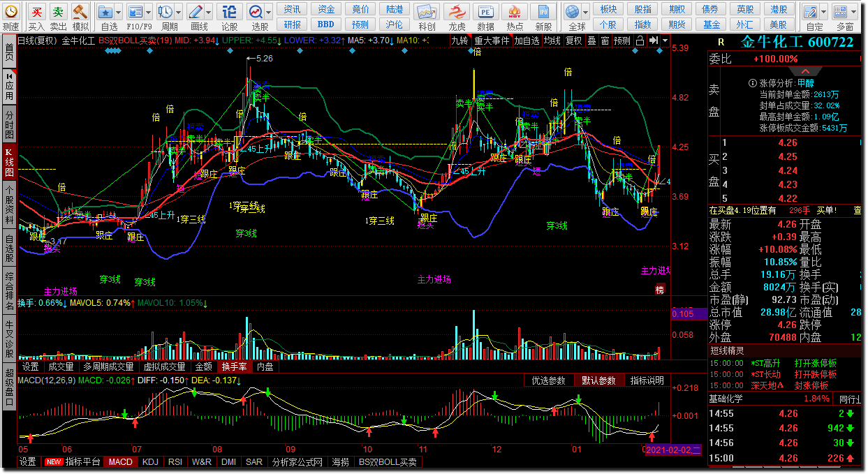Viewport: 868px width, 474px height.
Task: Click the BBD button
Action: pos(326,24)
